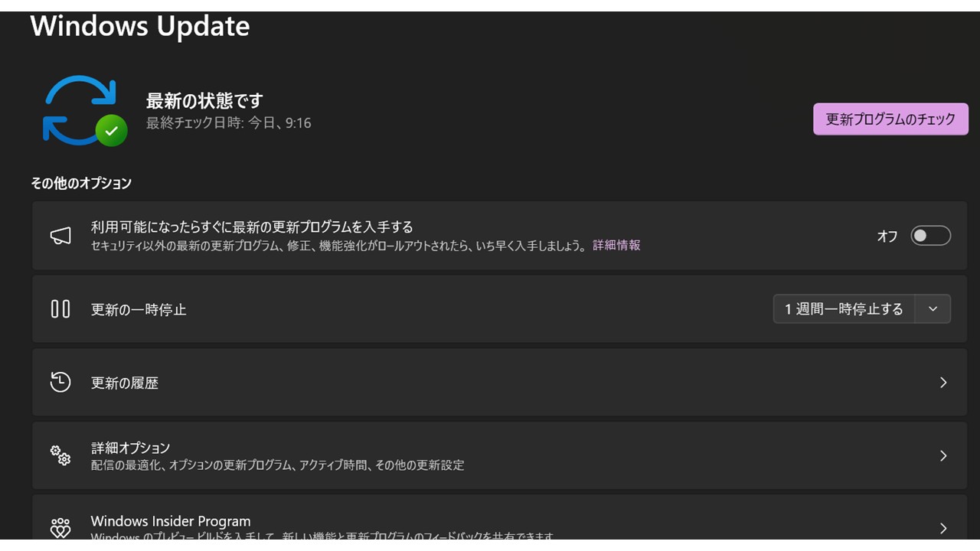This screenshot has width=980, height=551.
Task: Click the megaphone icon for latest updates option
Action: point(60,235)
